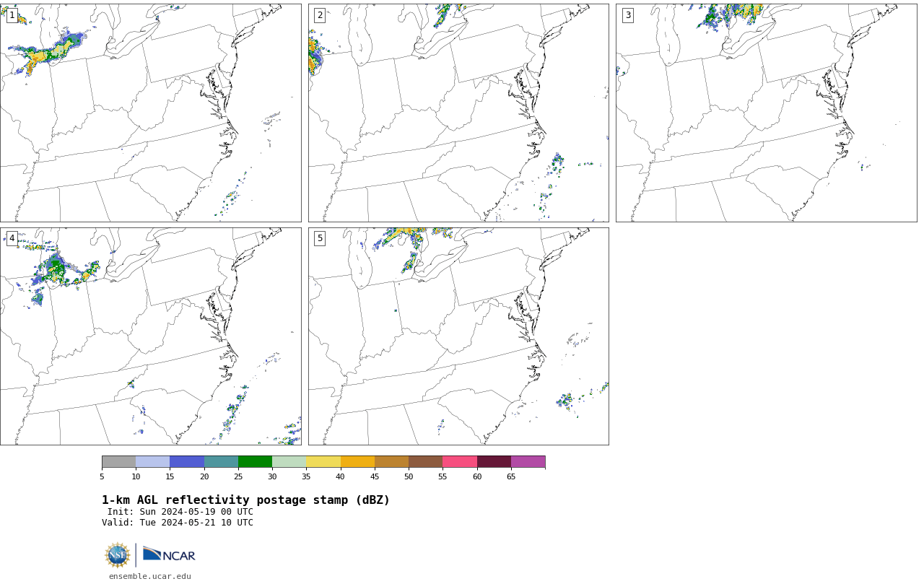The height and width of the screenshot is (584, 924).
Task: Click the brown 50-55 dBZ swatch
Action: click(426, 462)
